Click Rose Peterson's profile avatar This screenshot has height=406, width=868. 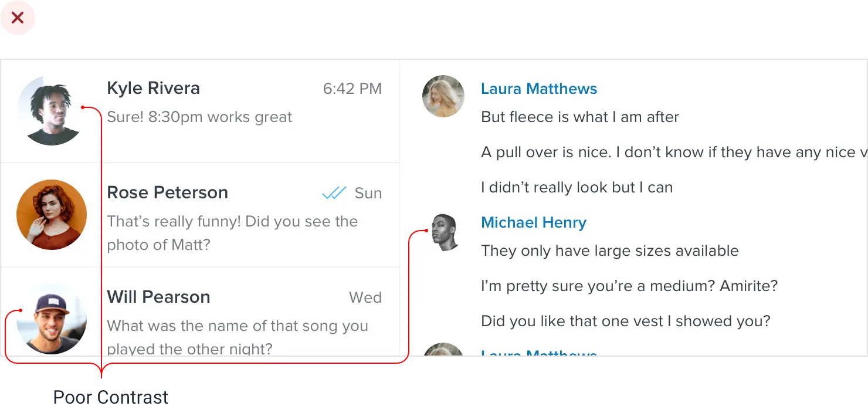(52, 215)
